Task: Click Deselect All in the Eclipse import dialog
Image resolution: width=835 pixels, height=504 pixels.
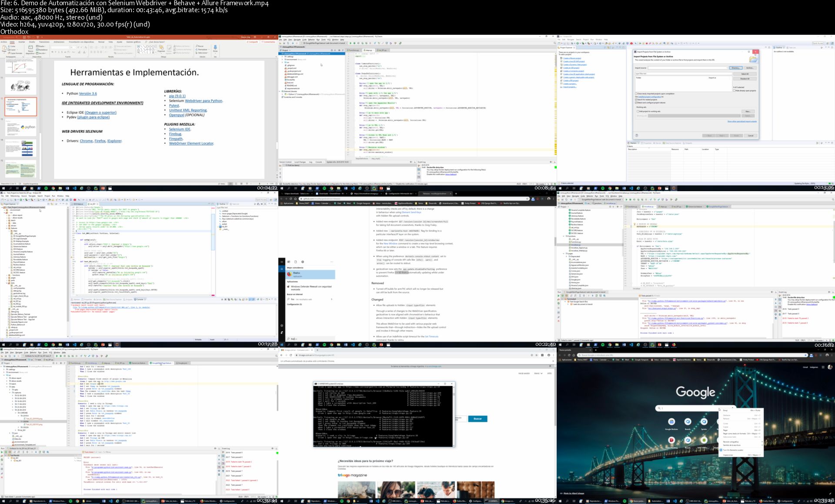Action: 745,79
